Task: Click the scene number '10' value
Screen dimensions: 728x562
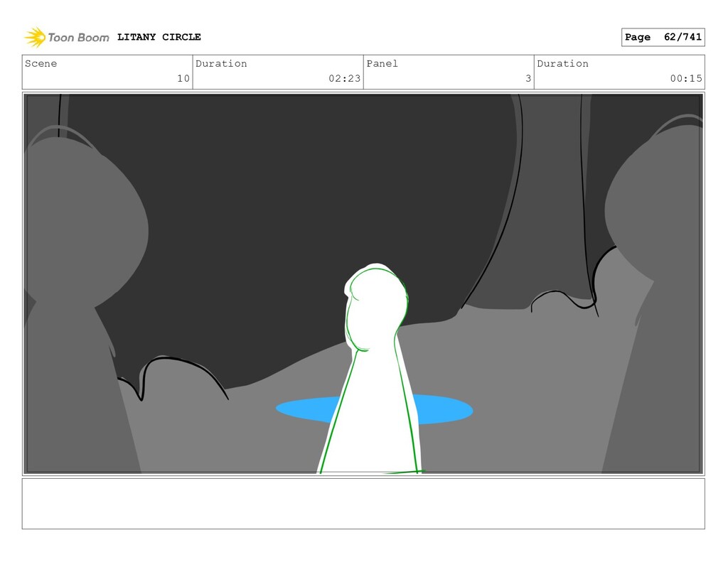Action: pos(183,78)
